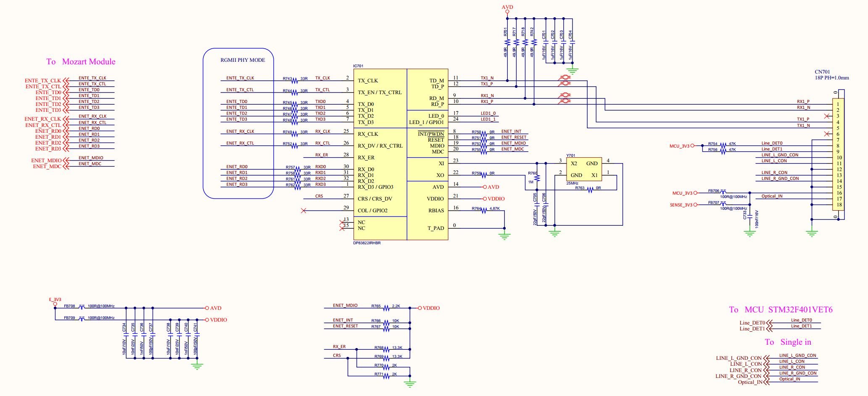Click the no-connect X on pin 29 COL / GPIO2

304,211
